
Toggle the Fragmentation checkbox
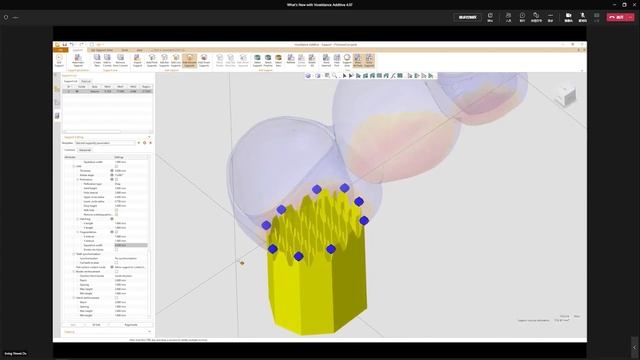[x=117, y=232]
